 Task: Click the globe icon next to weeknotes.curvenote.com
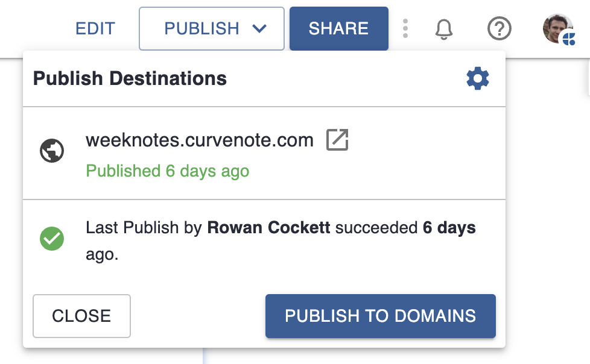click(x=52, y=151)
